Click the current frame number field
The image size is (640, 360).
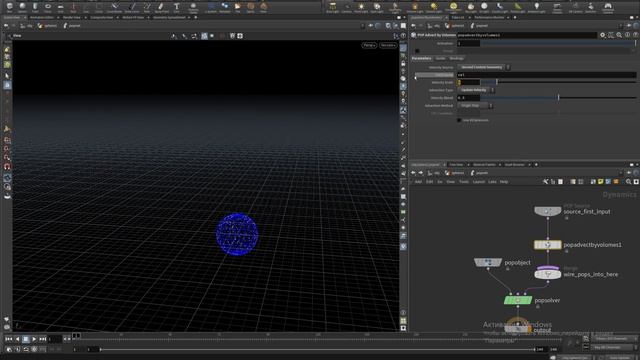click(x=54, y=339)
